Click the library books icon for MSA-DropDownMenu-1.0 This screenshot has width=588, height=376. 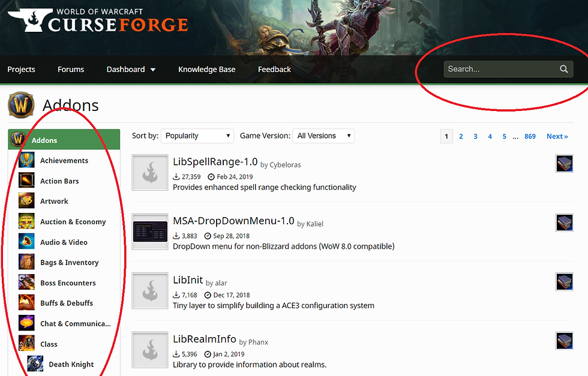coord(565,222)
